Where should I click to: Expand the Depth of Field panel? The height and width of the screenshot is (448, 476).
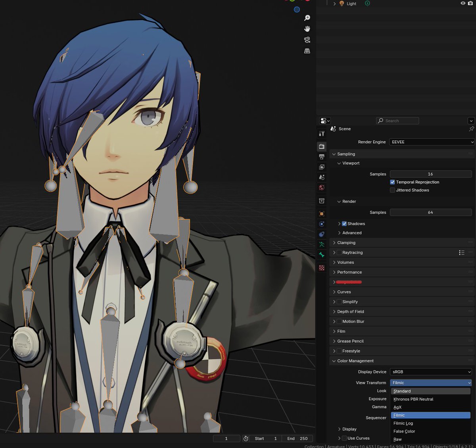tap(334, 312)
